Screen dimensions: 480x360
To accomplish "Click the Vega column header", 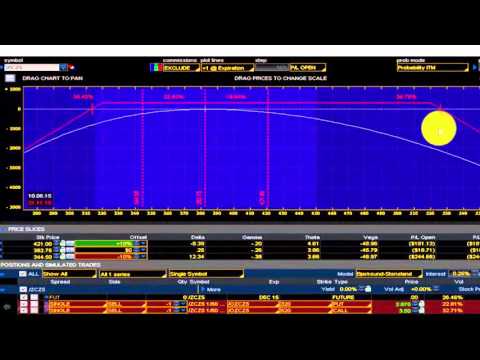I will tap(370, 237).
